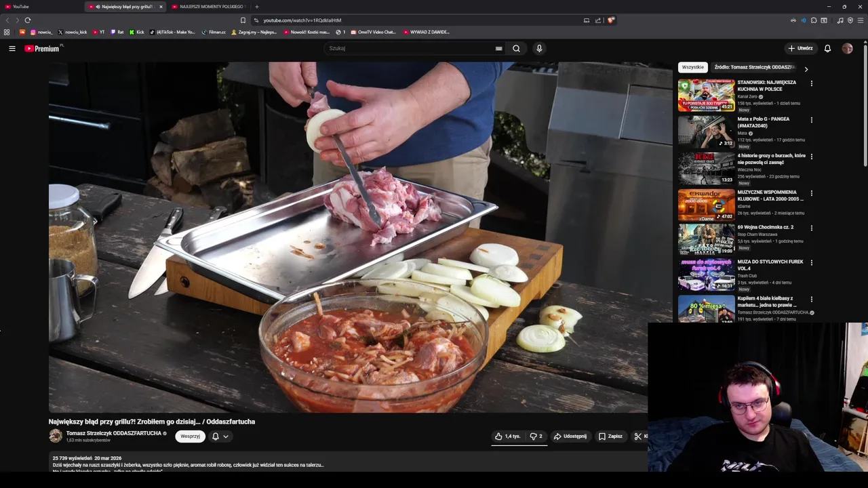Show more filter chips with right chevron

click(806, 69)
